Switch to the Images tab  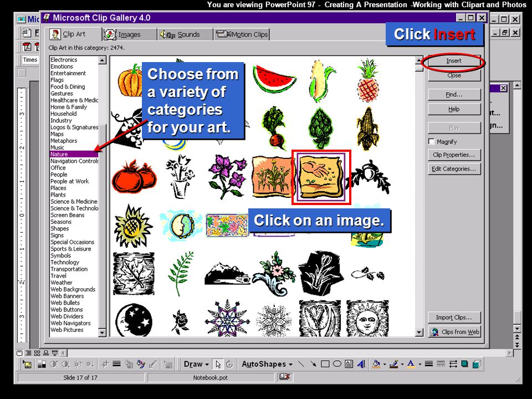(129, 34)
